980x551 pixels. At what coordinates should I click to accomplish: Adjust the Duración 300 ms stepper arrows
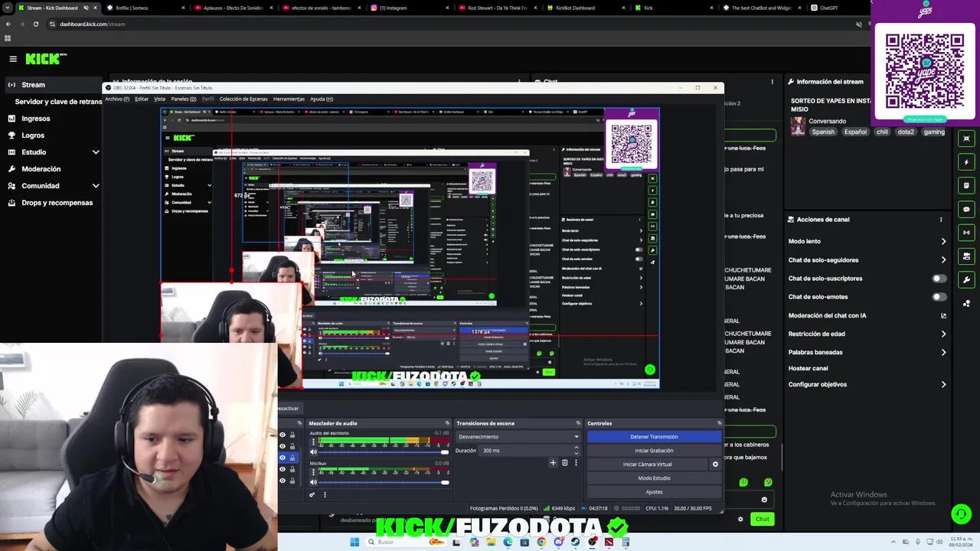(577, 451)
